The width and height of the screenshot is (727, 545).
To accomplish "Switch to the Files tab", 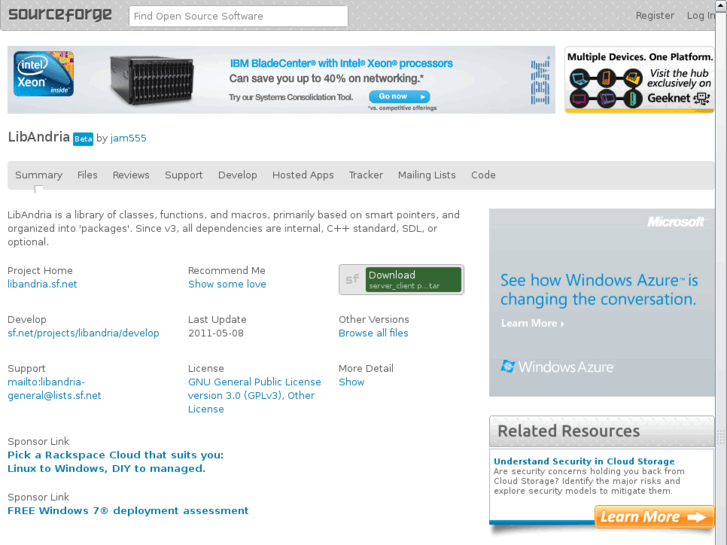I will pyautogui.click(x=87, y=175).
